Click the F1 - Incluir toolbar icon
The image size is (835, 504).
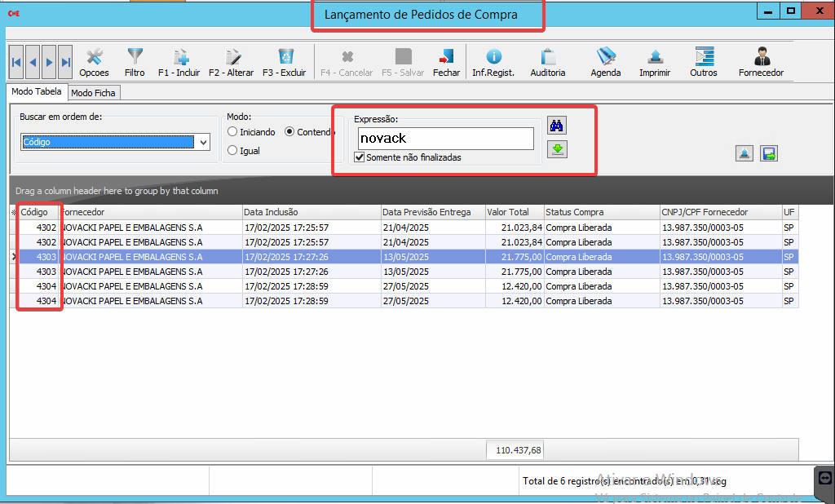(x=182, y=58)
